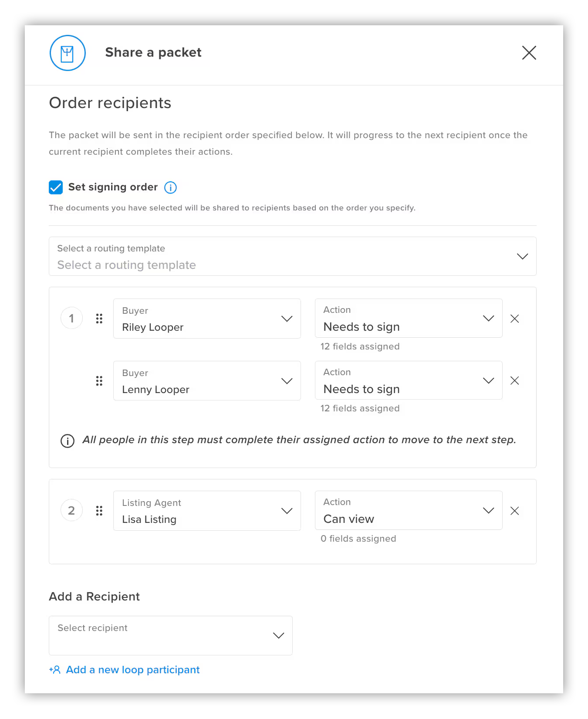Screen dimensions: 588x719
Task: Click the drag handle for Lenny Looper
Action: (x=99, y=381)
